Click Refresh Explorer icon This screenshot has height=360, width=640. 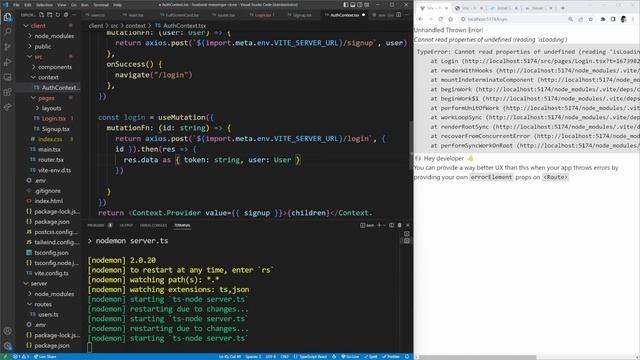click(58, 15)
